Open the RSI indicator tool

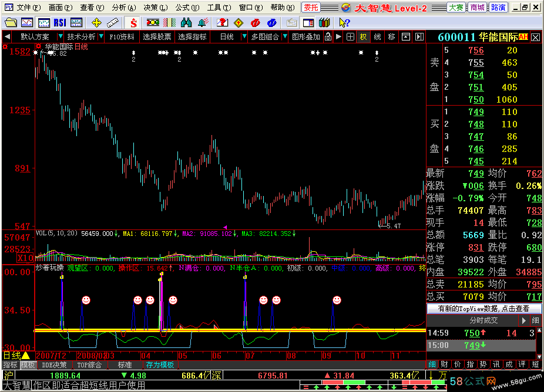pyautogui.click(x=60, y=23)
